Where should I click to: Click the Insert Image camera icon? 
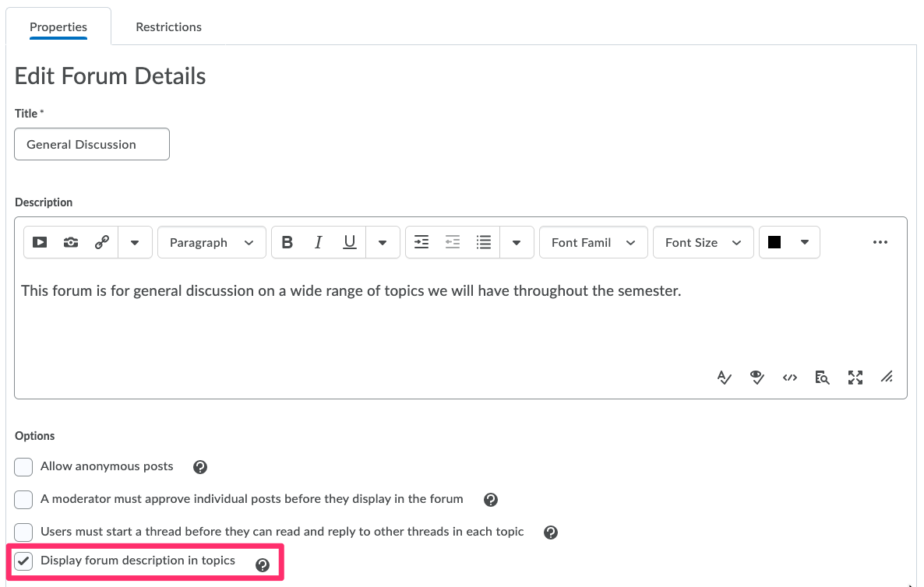(71, 242)
